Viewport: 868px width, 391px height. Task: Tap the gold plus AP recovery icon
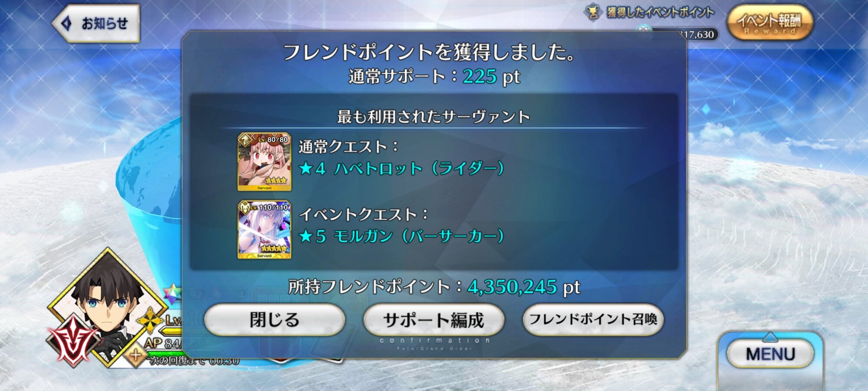135,355
